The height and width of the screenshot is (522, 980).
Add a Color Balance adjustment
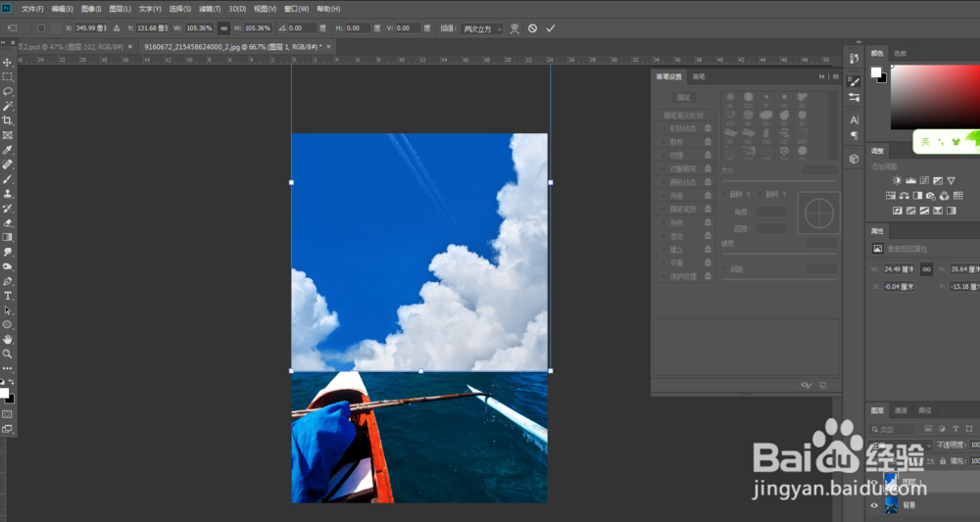[x=904, y=196]
